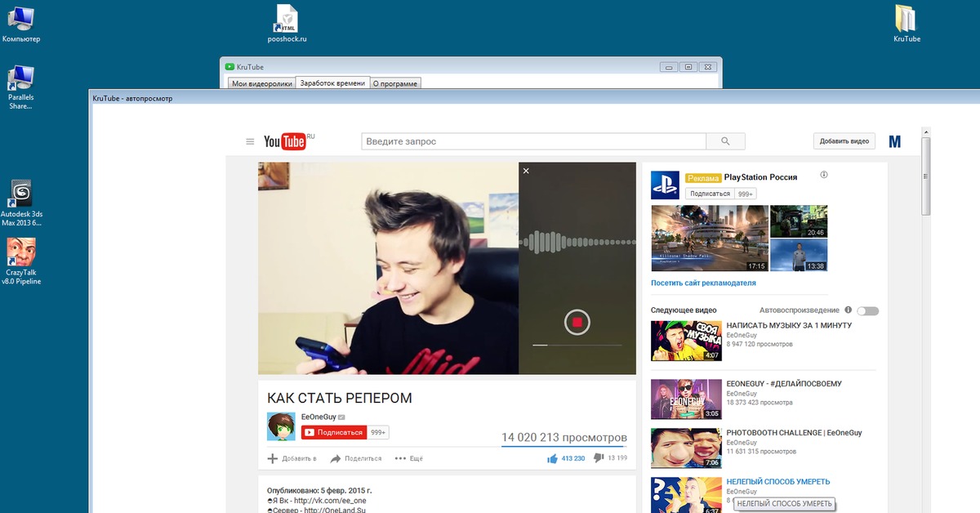Open the PlayStation ad thumbnail with 17:15 duration
Viewport: 980px width, 513px height.
[x=710, y=238]
